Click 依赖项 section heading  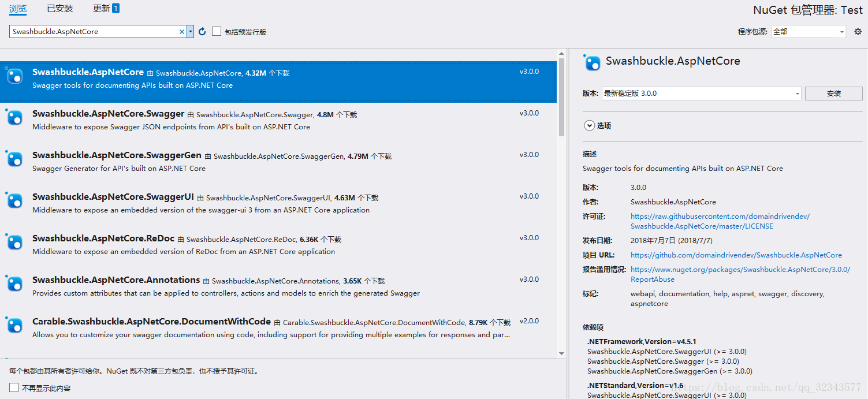click(593, 327)
